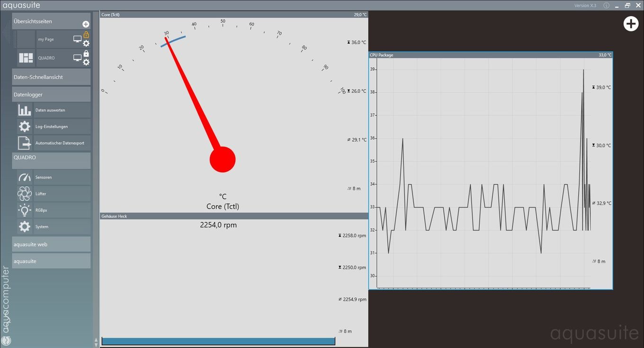644x348 pixels.
Task: Open the my Page desktop display icon
Action: coord(77,39)
